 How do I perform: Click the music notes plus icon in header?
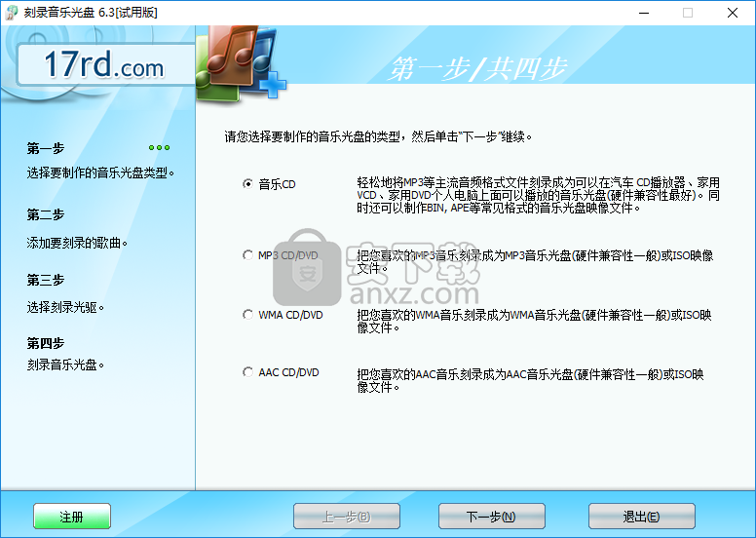pos(240,63)
